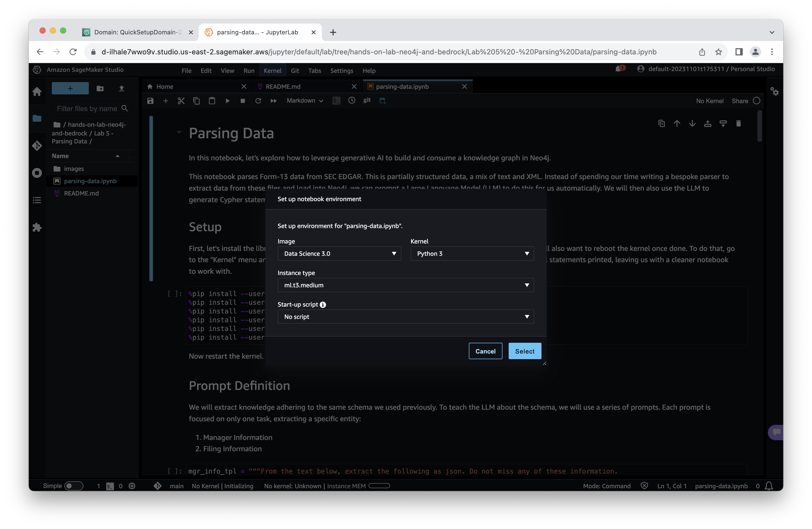Open the Image dropdown Data Science 3.0
This screenshot has width=812, height=529.
click(339, 253)
